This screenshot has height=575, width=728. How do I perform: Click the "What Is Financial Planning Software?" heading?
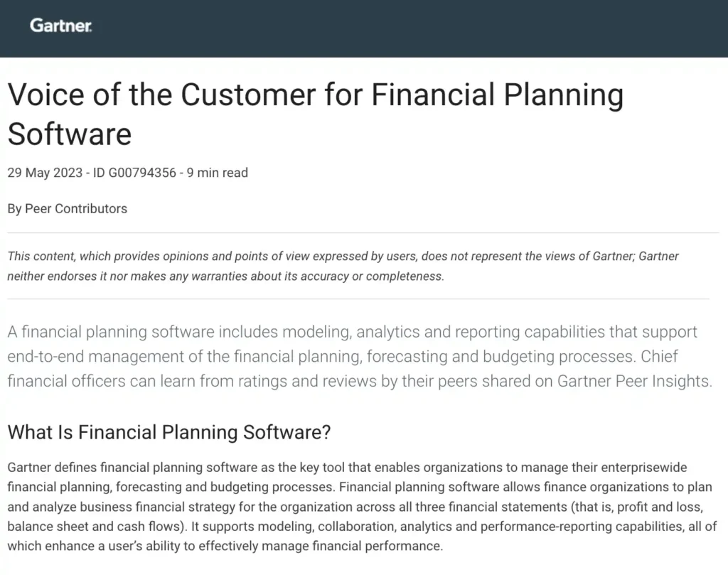click(169, 432)
